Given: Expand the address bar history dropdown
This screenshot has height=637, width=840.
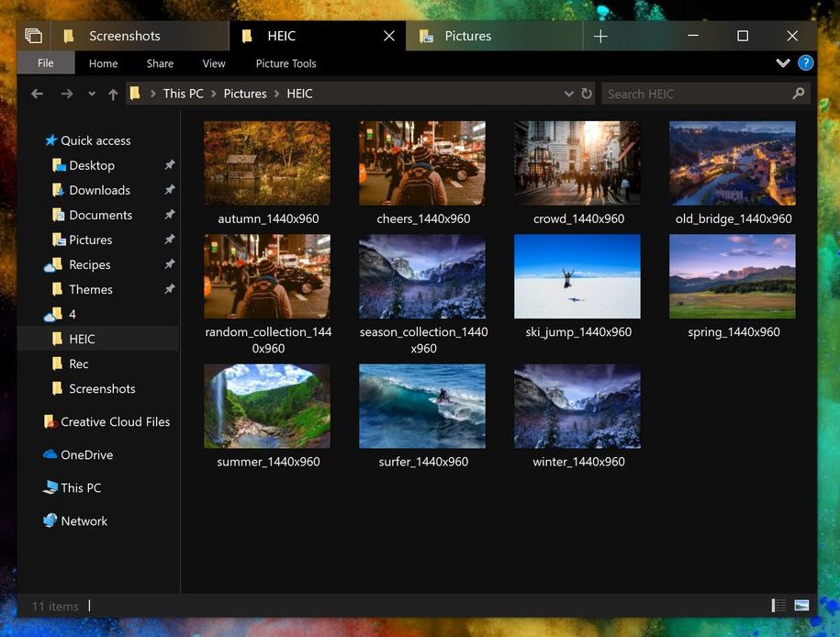Looking at the screenshot, I should click(x=568, y=94).
